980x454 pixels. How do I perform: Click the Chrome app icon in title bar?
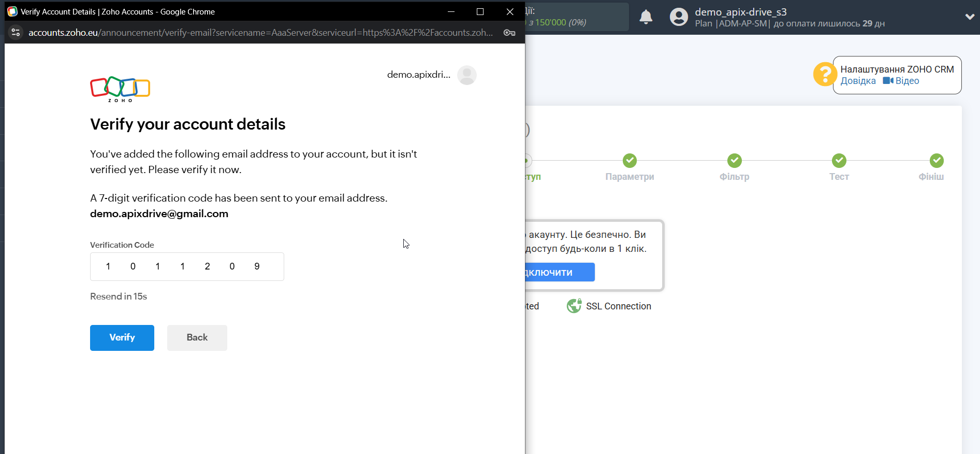pyautogui.click(x=12, y=11)
